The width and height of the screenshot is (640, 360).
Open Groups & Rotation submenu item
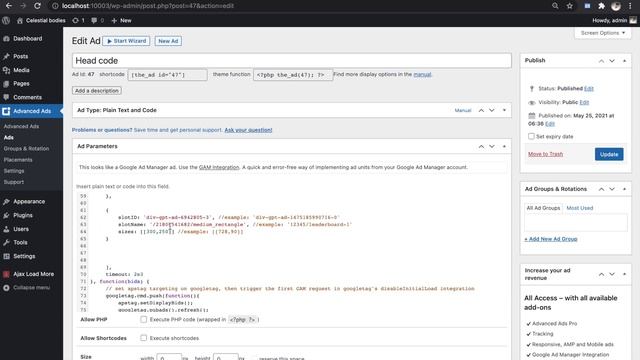click(x=26, y=149)
